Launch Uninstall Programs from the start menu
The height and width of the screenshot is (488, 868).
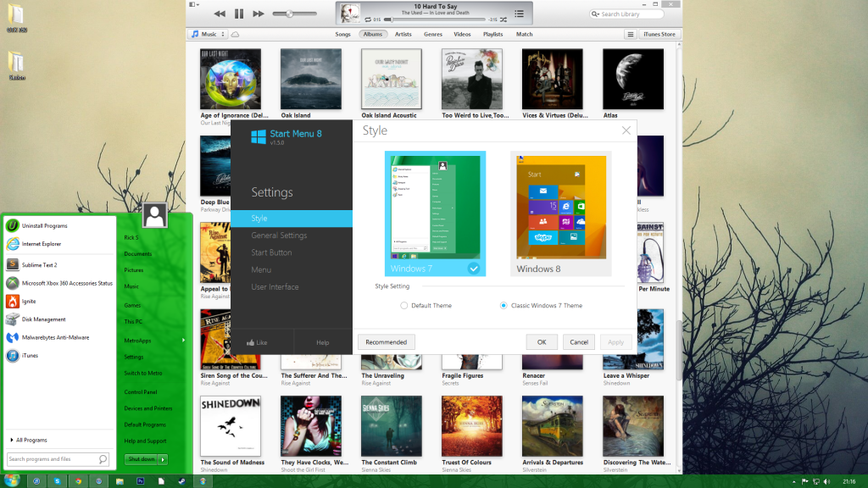click(59, 225)
